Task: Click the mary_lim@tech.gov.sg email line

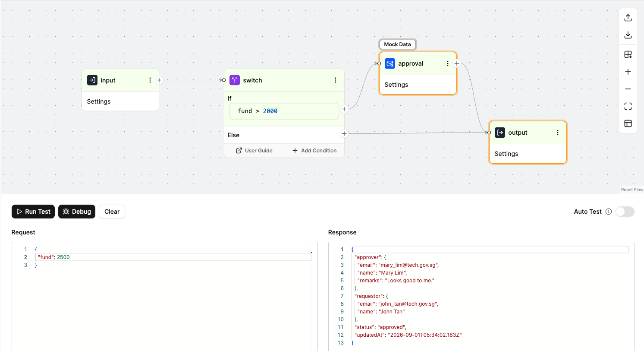Action: 398,265
